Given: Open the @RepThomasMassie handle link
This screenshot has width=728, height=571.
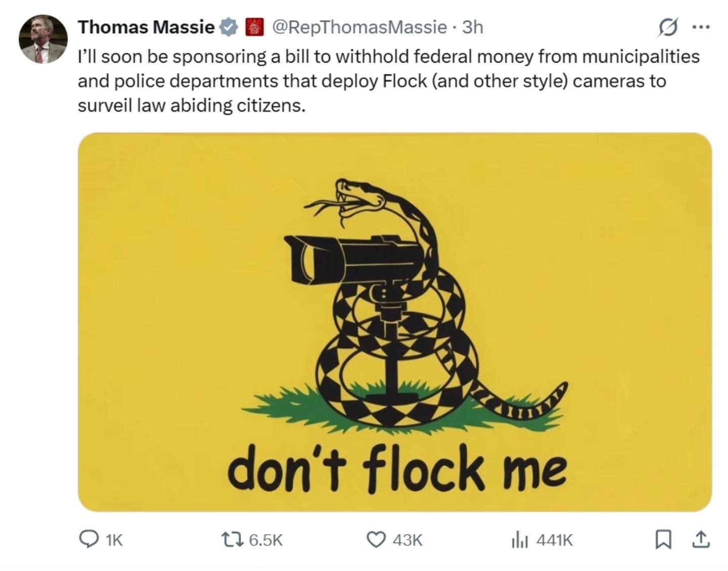Looking at the screenshot, I should 360,27.
